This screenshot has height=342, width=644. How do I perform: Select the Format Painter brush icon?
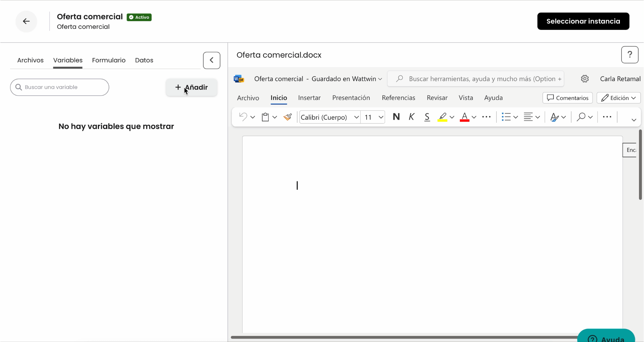tap(287, 117)
